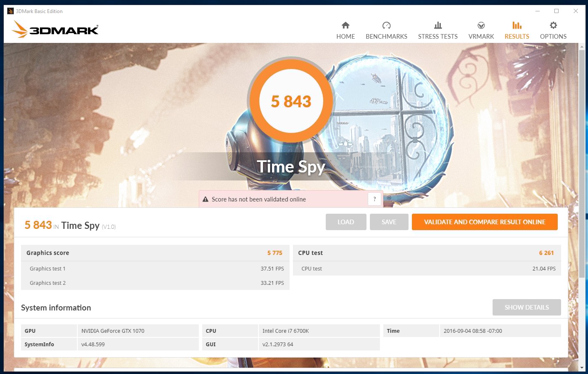Screen dimensions: 588x374
Task: Click the SAVE button
Action: 389,222
